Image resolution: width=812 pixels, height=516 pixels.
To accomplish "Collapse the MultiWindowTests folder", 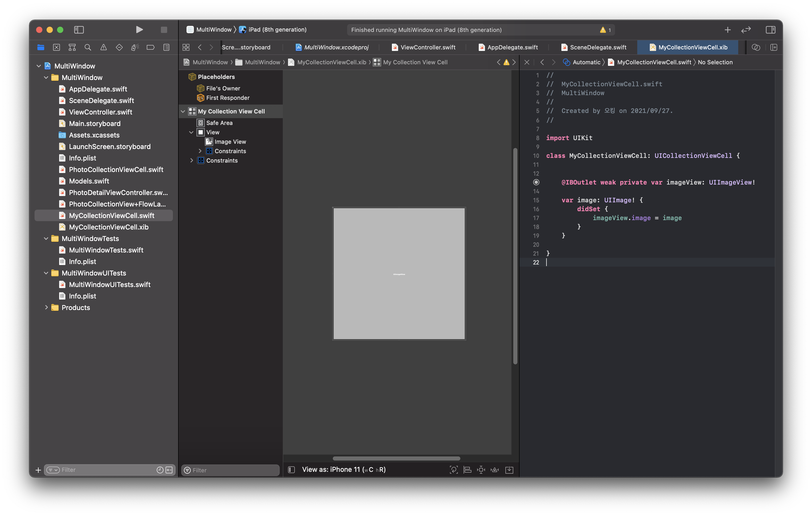I will click(46, 239).
